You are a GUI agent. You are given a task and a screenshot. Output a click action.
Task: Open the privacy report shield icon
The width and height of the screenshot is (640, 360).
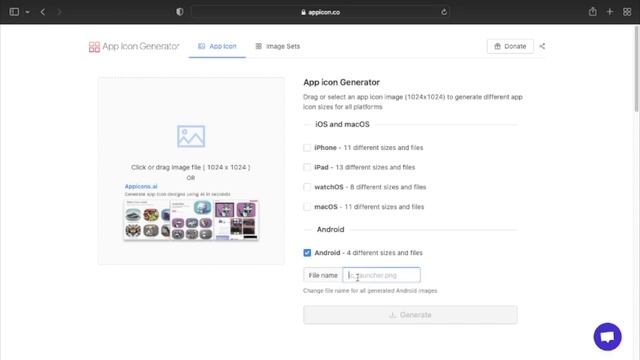click(180, 12)
